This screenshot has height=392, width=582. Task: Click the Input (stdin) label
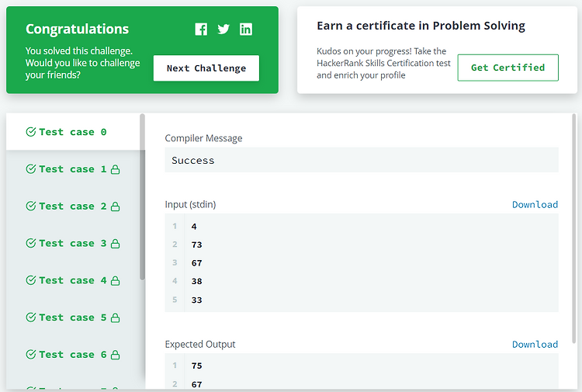[x=190, y=204]
